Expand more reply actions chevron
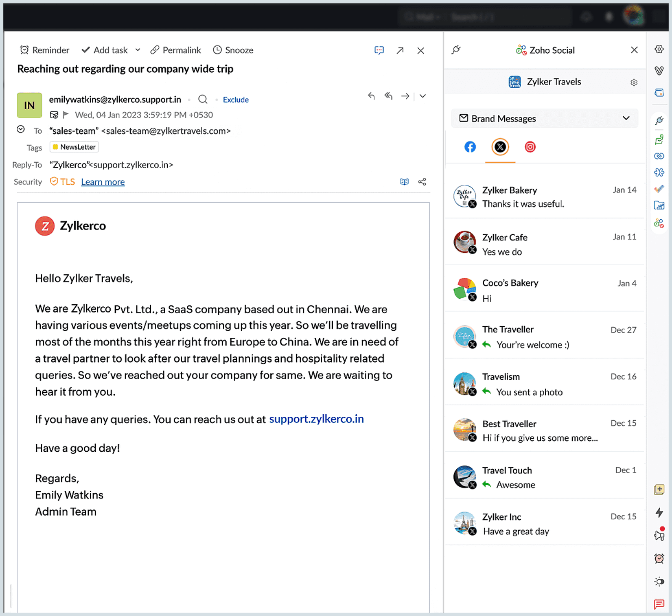This screenshot has height=616, width=672. [x=423, y=96]
